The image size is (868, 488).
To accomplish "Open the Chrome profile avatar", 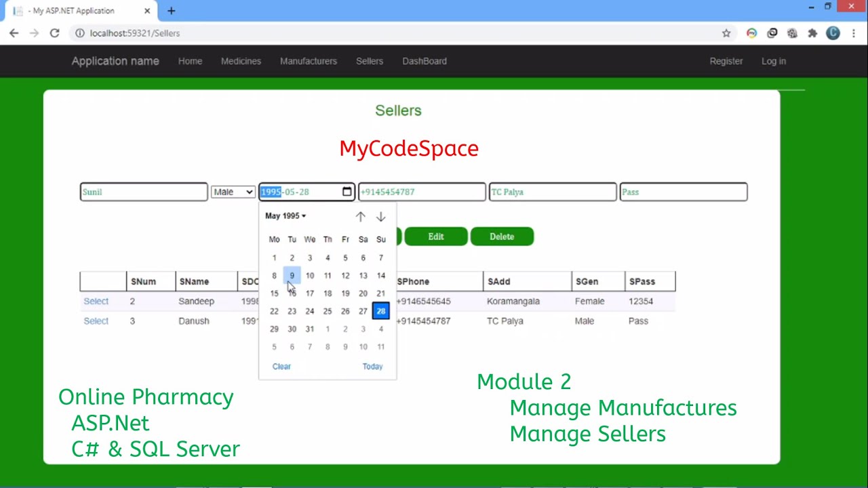I will coord(833,33).
